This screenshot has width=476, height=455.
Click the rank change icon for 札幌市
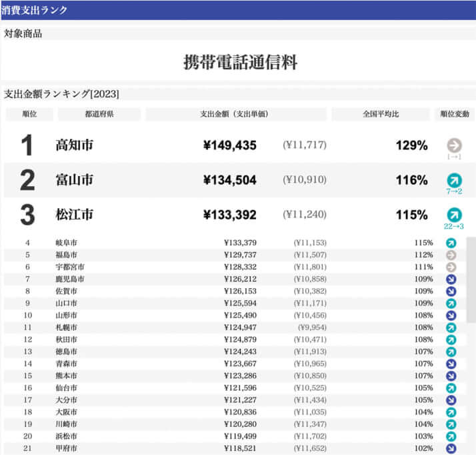[451, 328]
